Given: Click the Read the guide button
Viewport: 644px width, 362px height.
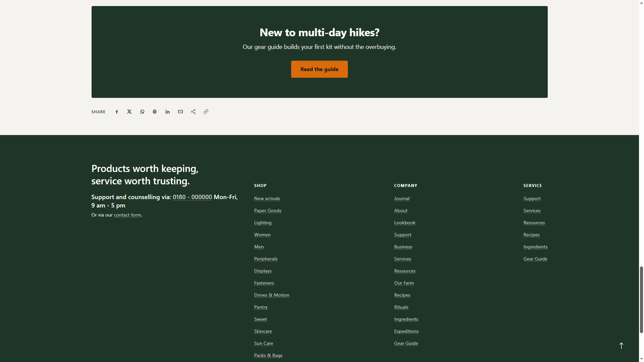Looking at the screenshot, I should pyautogui.click(x=319, y=69).
